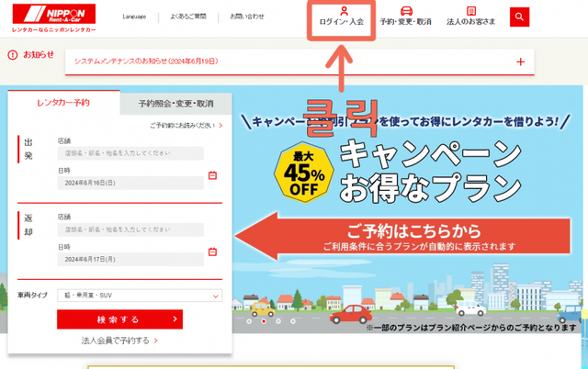Click the Nippon Rent-A-Car logo
The width and height of the screenshot is (588, 369).
coord(53,17)
